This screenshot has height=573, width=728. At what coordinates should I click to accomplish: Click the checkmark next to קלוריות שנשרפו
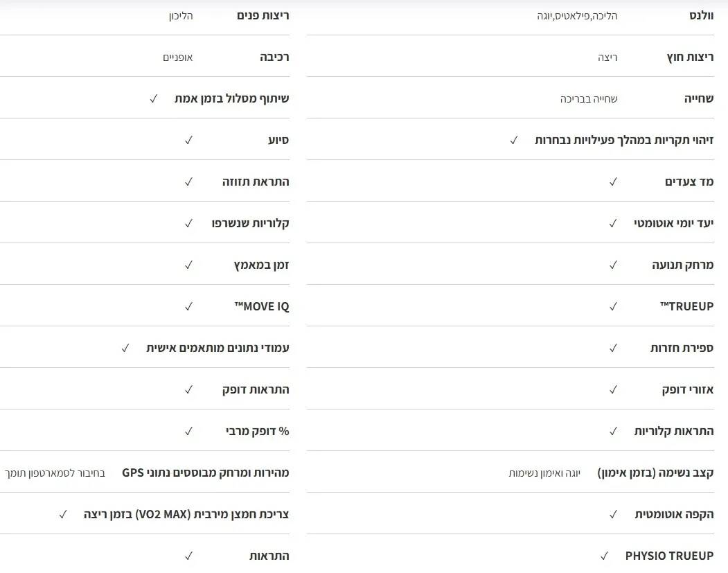[188, 223]
